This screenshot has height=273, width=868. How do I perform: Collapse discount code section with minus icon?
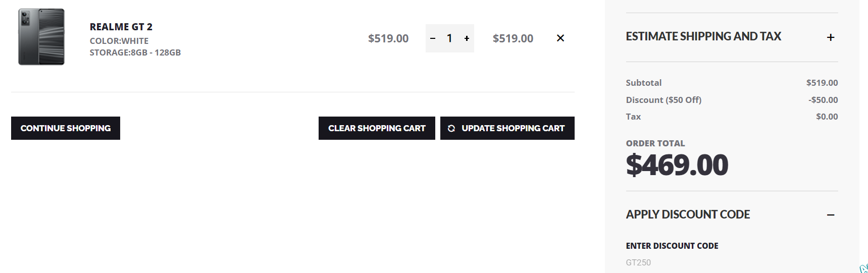point(830,215)
